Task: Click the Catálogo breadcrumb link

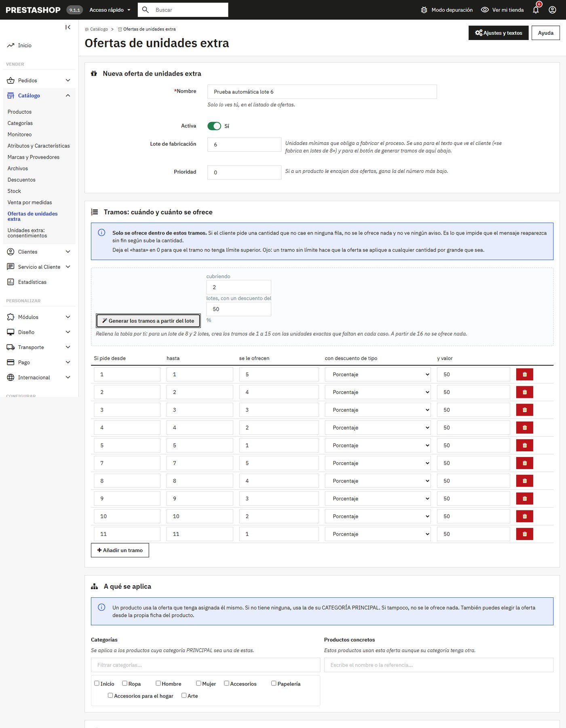Action: click(97, 29)
